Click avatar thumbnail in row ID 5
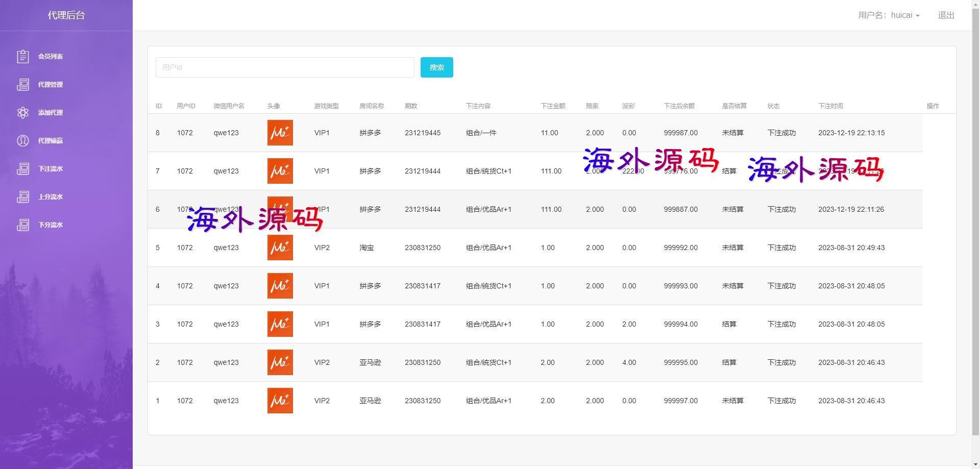This screenshot has width=980, height=469. 280,248
